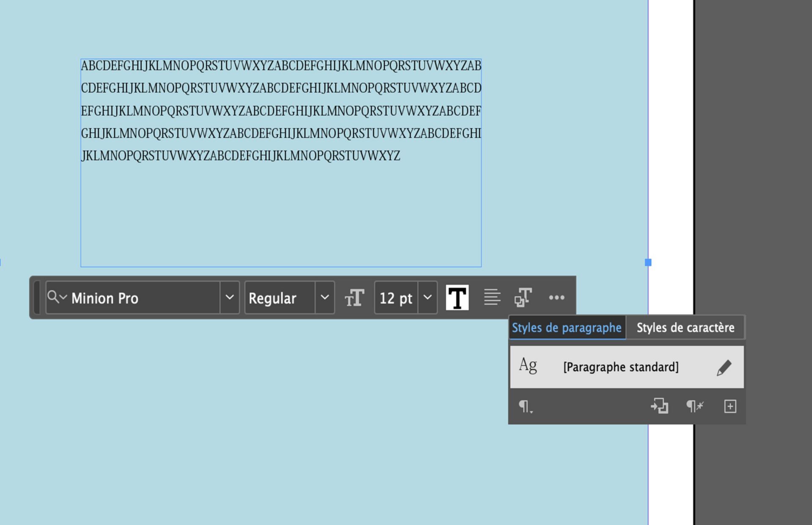Open more options three-dots menu

point(556,298)
